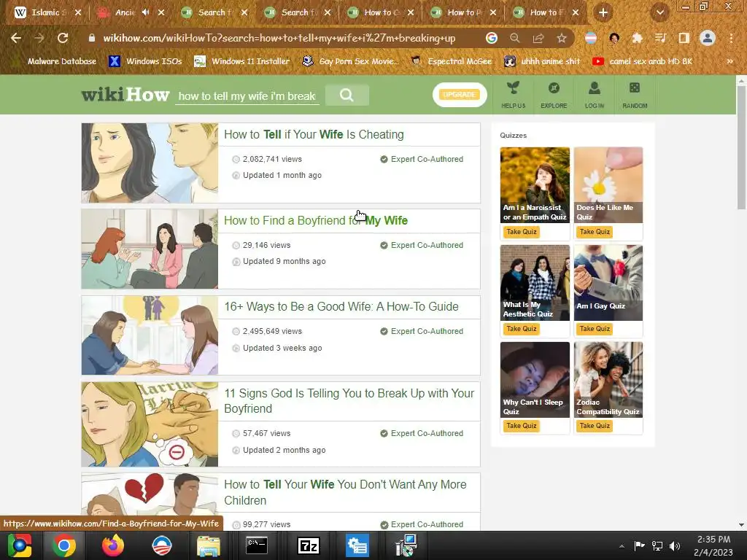Image resolution: width=747 pixels, height=560 pixels.
Task: Open the file explorer folder in the taskbar
Action: pos(208,545)
